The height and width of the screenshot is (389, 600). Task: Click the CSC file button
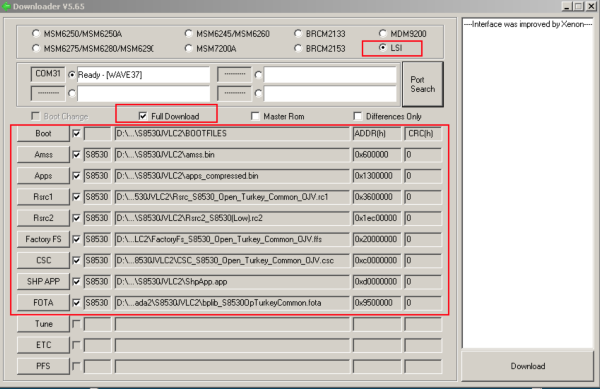(43, 260)
